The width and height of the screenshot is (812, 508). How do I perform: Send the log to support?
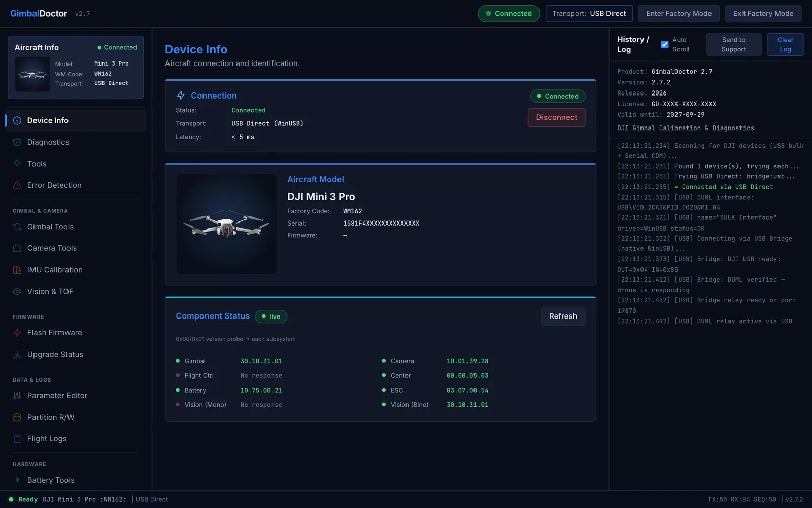(734, 45)
